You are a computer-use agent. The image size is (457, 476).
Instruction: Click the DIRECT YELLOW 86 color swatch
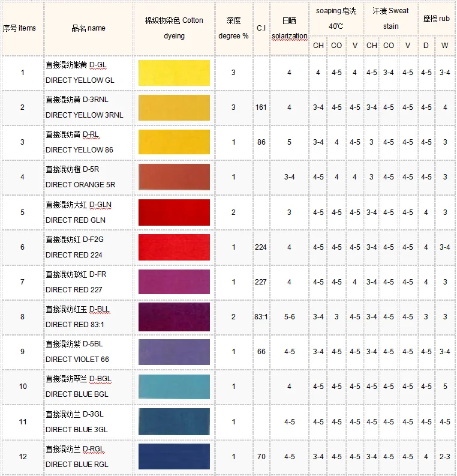174,142
